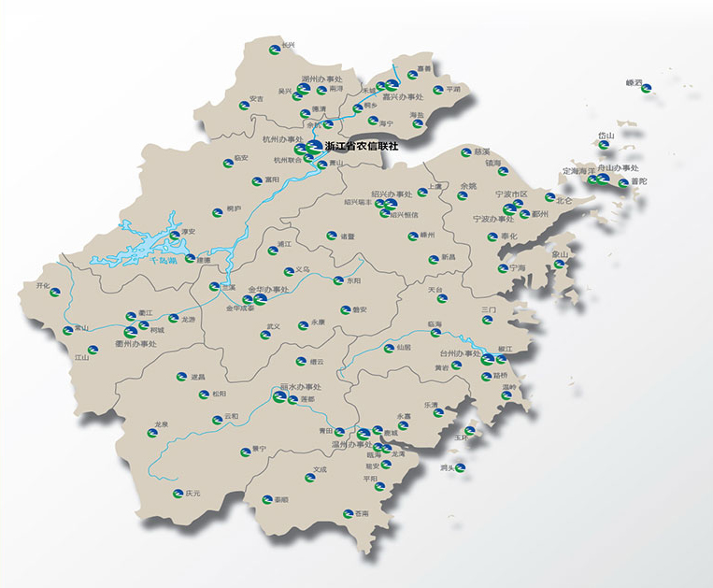The image size is (713, 588).
Task: Click the 浙江省农信联社 headquarters label
Action: [x=362, y=147]
